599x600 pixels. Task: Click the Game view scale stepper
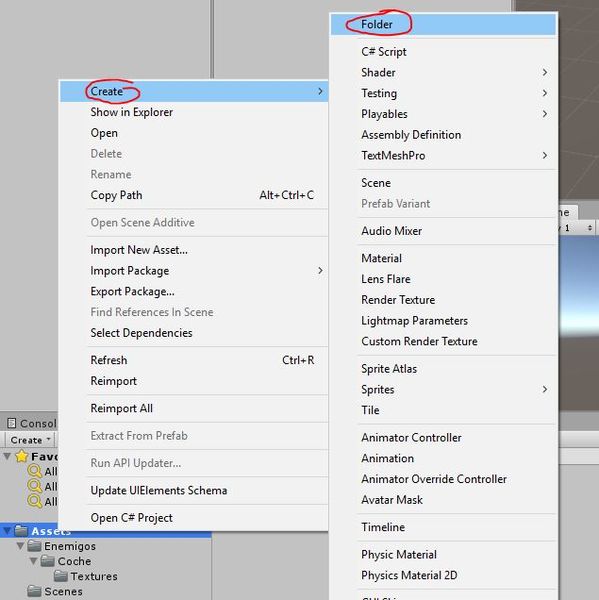click(590, 228)
